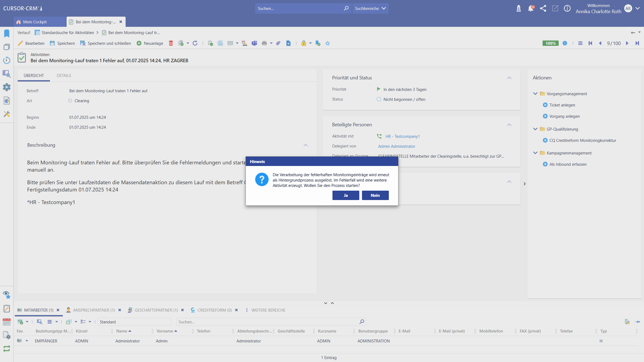Open the Admin Administrator link
This screenshot has height=362, width=644.
coord(397,146)
